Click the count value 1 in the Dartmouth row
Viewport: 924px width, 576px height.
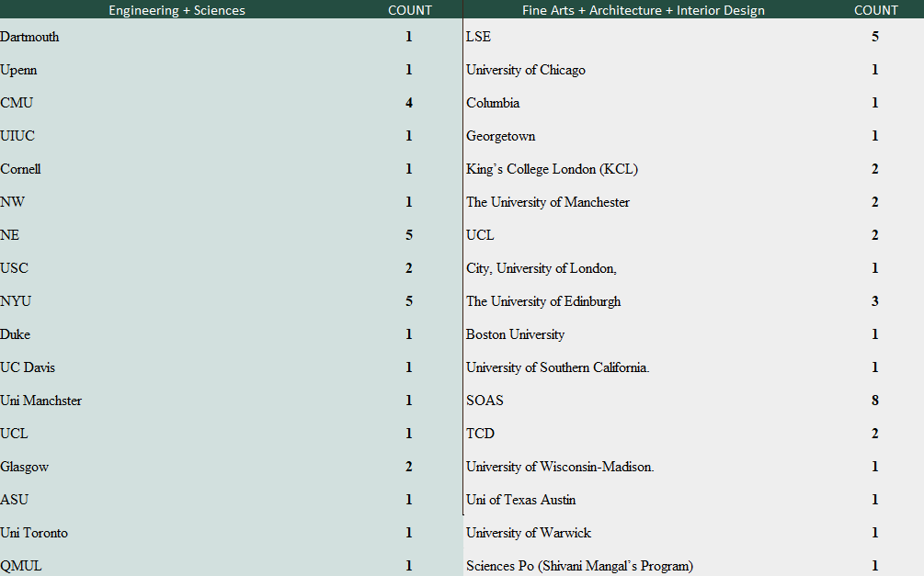409,37
